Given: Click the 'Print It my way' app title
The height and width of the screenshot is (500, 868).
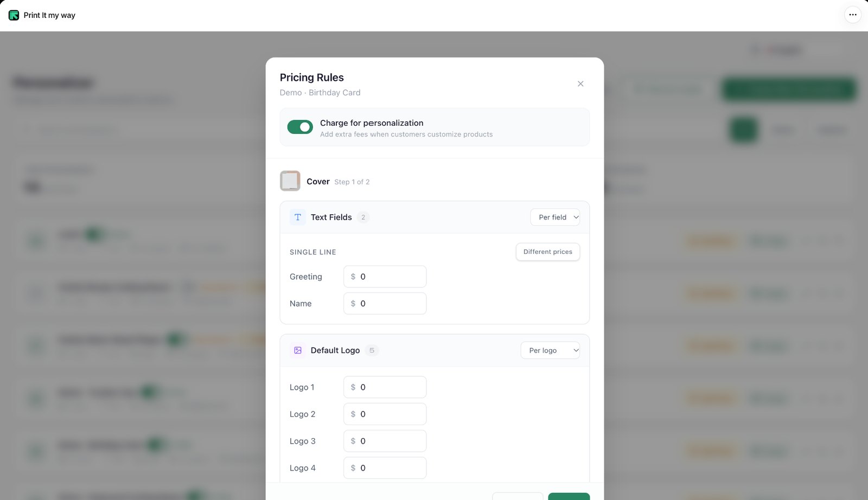Looking at the screenshot, I should pyautogui.click(x=49, y=15).
